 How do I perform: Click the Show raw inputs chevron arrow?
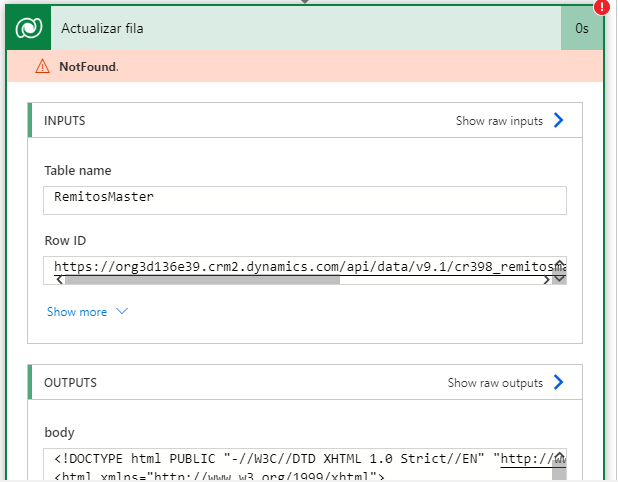click(x=558, y=120)
